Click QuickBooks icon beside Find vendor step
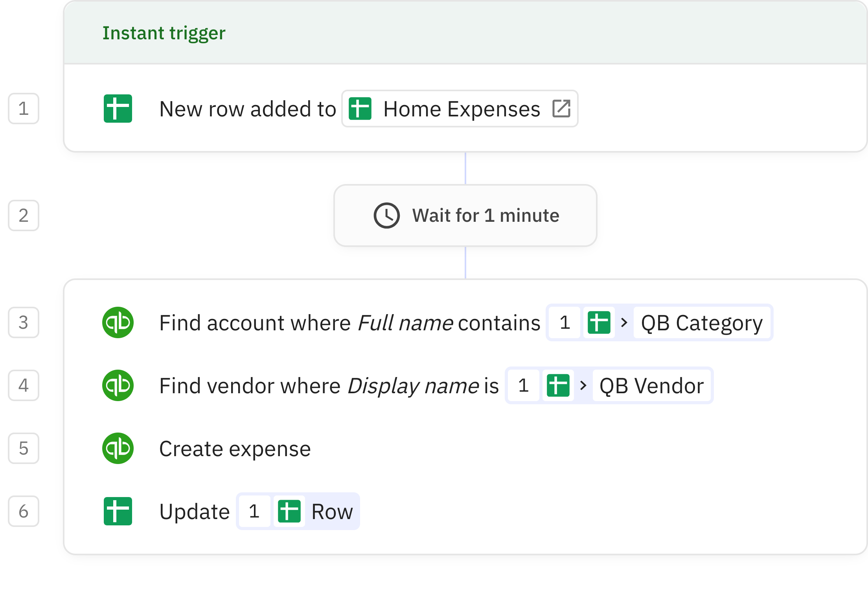Viewport: 868px width, 593px height. 118,385
